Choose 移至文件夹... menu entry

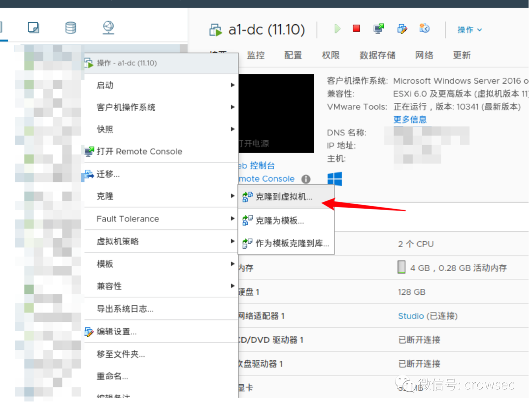(x=161, y=354)
